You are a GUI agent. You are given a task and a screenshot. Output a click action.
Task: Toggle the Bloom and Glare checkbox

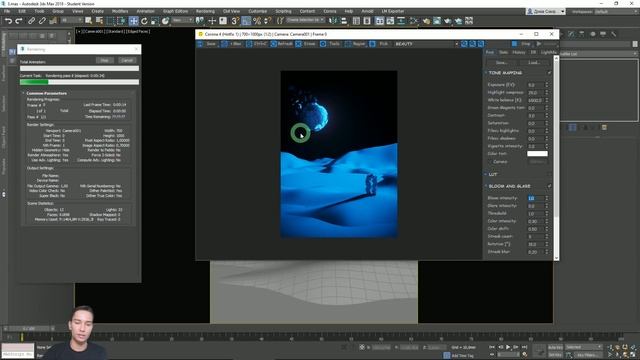[549, 186]
